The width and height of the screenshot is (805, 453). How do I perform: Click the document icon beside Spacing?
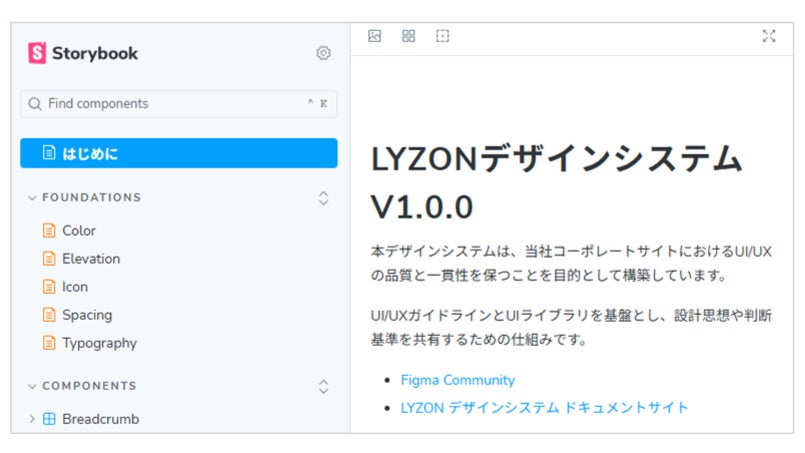49,315
